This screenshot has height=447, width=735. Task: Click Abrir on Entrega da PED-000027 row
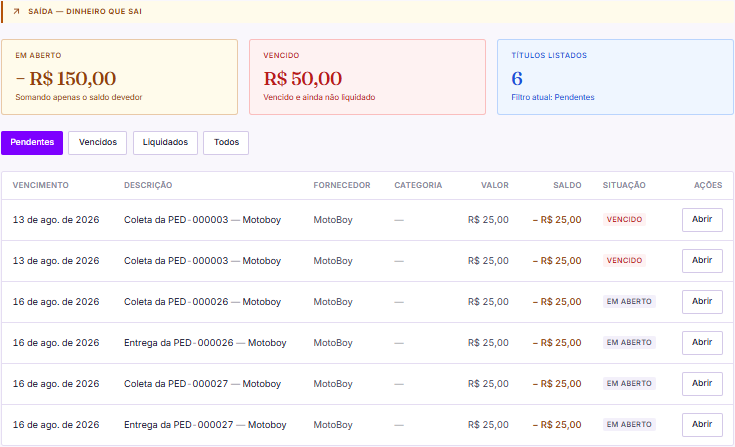(702, 425)
